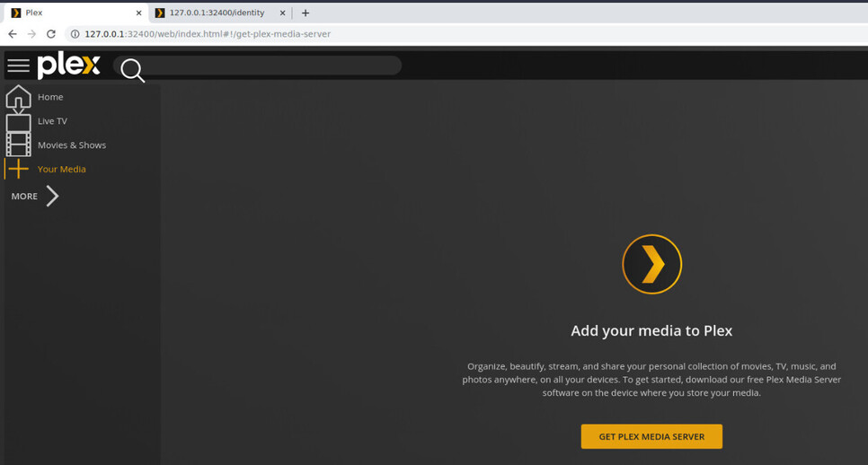Click the Plex logo
Screen dimensions: 868x465
[69, 66]
